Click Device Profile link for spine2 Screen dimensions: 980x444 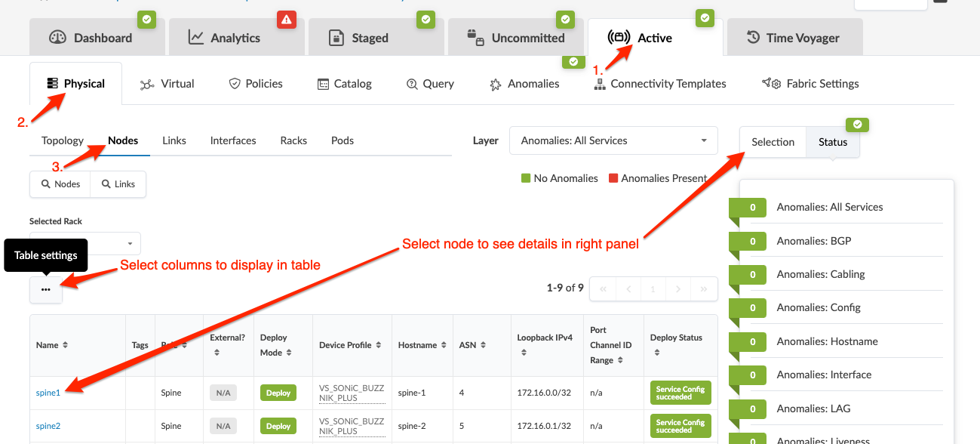(x=352, y=426)
